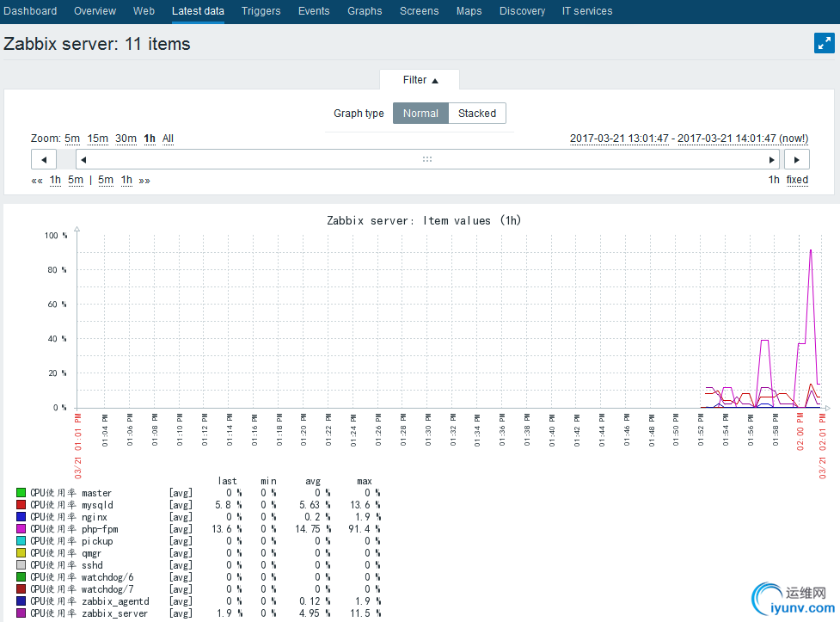Jump to earliest with « link

click(x=37, y=180)
